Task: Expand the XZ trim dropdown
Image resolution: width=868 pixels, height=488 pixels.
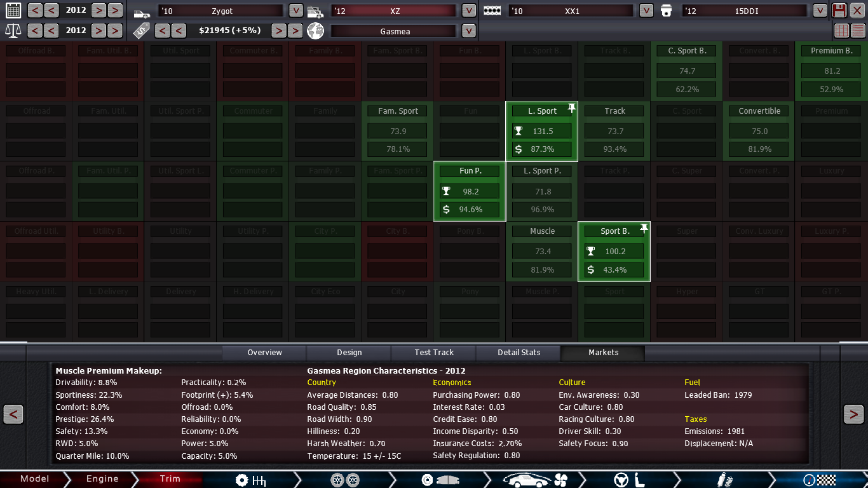Action: click(x=469, y=10)
